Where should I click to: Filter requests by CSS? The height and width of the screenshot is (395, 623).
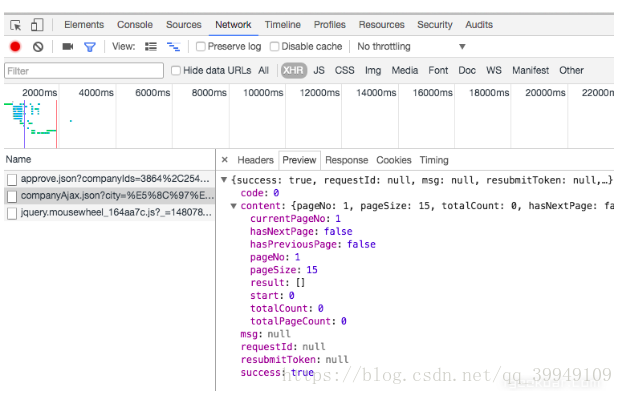(344, 71)
